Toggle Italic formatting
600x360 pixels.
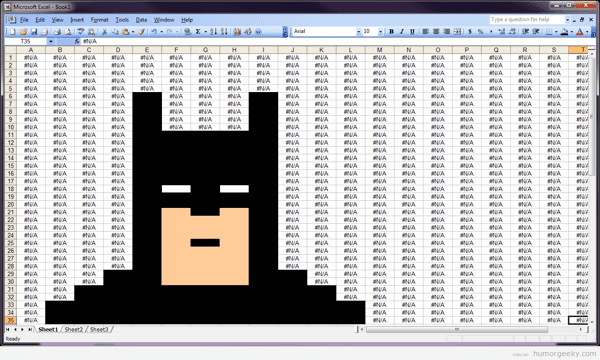(x=402, y=32)
